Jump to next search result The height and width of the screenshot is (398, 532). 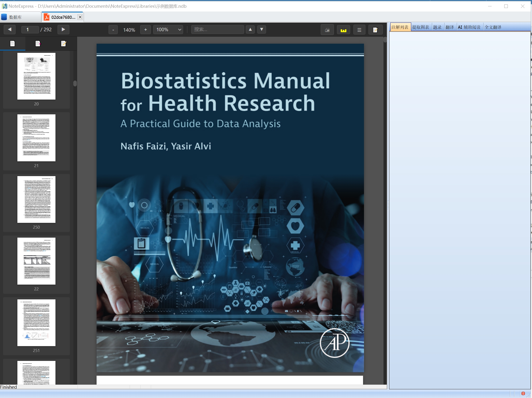click(x=262, y=29)
